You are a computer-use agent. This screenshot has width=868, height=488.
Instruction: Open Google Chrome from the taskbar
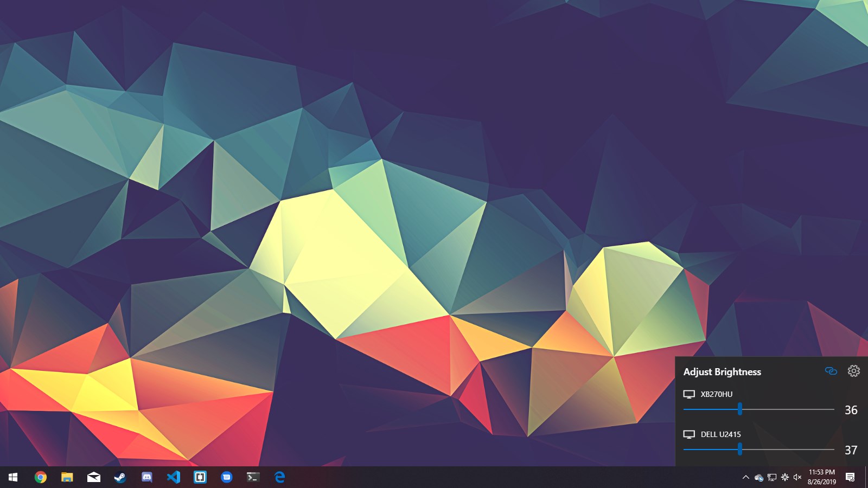40,478
